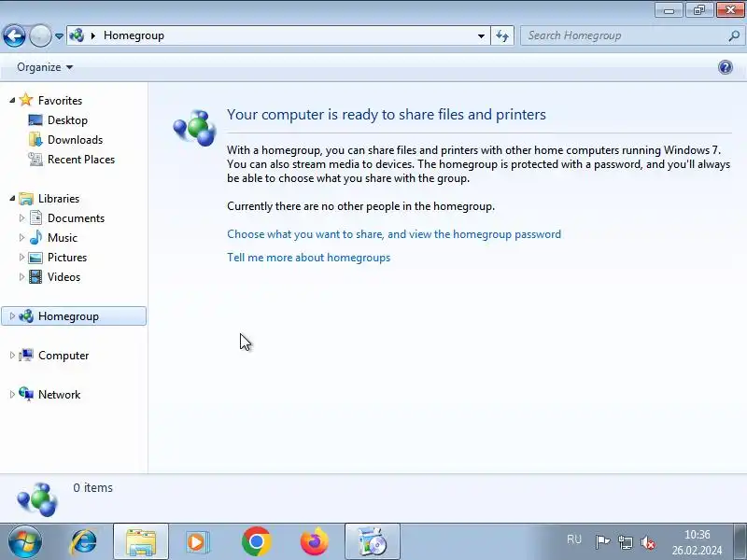
Task: Launch Windows Media Player from taskbar
Action: coord(197,542)
